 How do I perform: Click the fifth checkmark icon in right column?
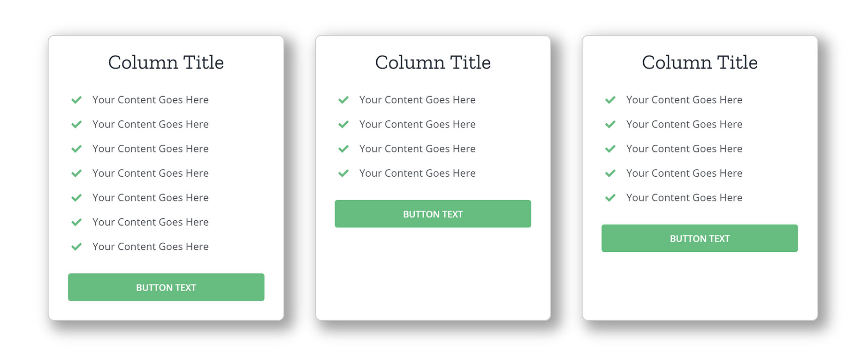[610, 198]
